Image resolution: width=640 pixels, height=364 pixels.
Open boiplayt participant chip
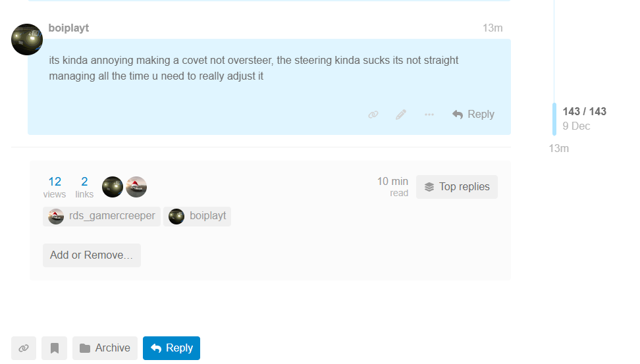pyautogui.click(x=198, y=216)
